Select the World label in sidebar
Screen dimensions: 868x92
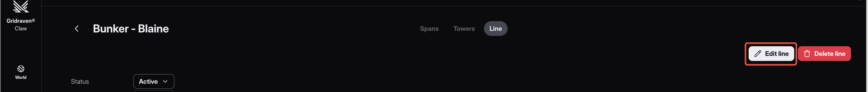pyautogui.click(x=21, y=78)
